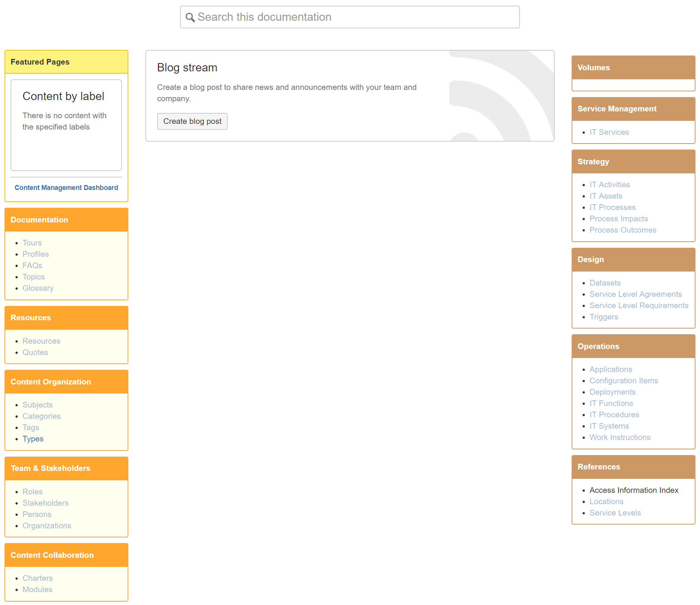Click inside the documentation search field

tap(340, 17)
